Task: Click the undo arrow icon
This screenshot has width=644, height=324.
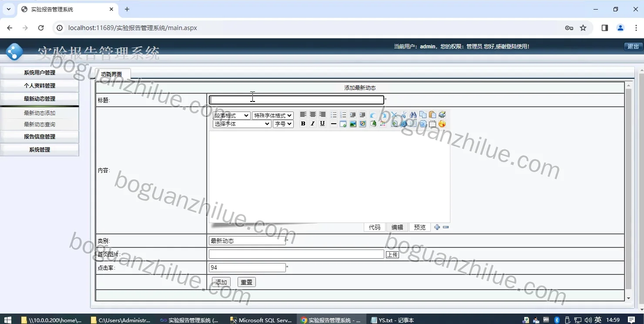Action: pyautogui.click(x=373, y=115)
